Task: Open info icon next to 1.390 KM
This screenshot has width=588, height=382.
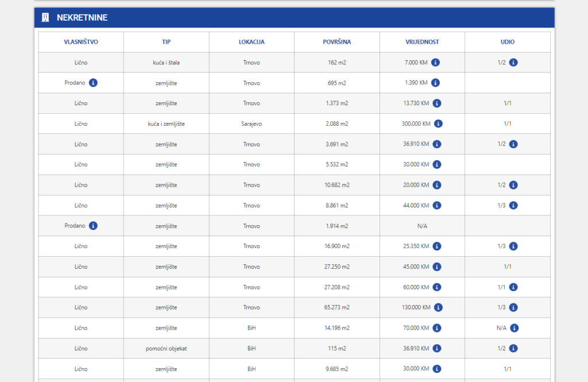Action: (x=435, y=83)
